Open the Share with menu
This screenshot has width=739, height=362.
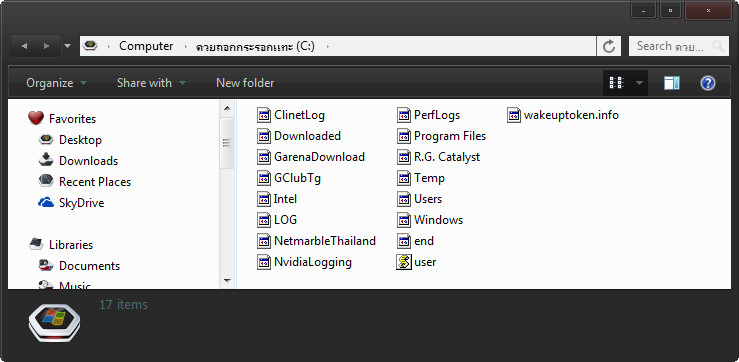pos(151,83)
